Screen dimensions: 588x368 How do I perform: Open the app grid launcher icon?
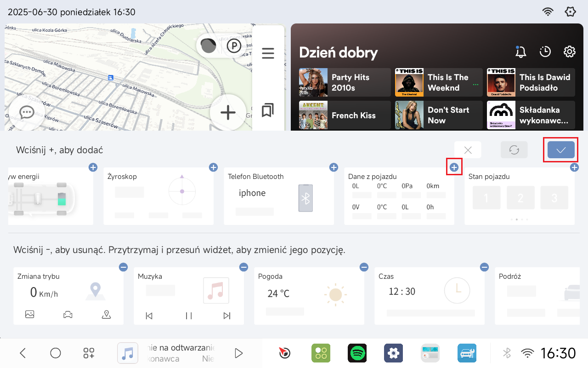pos(89,353)
